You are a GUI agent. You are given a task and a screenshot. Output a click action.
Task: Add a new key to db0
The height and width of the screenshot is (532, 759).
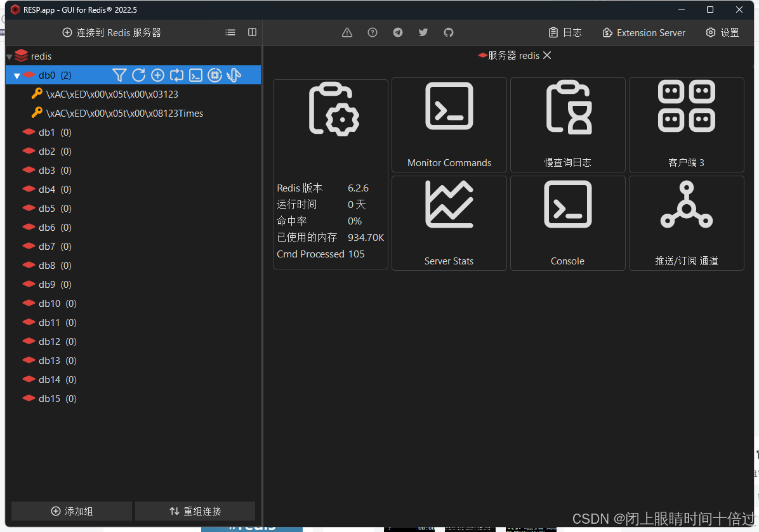[157, 75]
